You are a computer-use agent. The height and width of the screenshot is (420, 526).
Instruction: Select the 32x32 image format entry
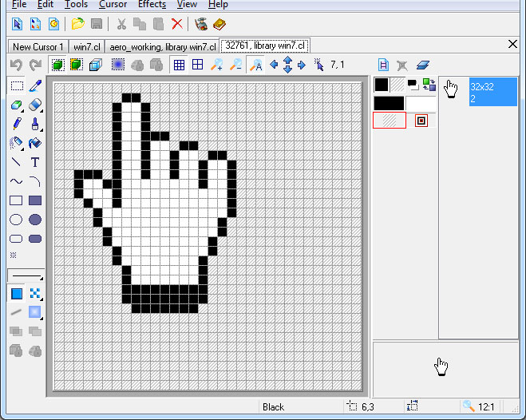pyautogui.click(x=492, y=93)
